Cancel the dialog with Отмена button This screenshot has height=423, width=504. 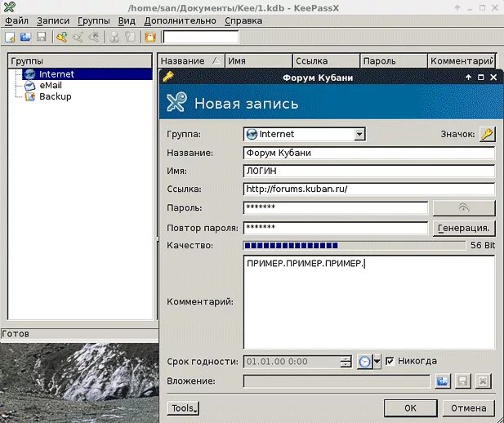coord(469,408)
